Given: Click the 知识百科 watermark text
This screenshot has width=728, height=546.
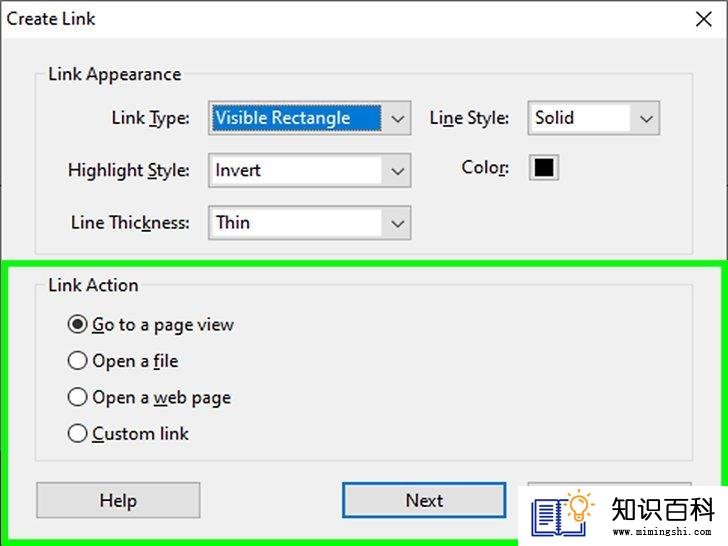Looking at the screenshot, I should pyautogui.click(x=663, y=509).
